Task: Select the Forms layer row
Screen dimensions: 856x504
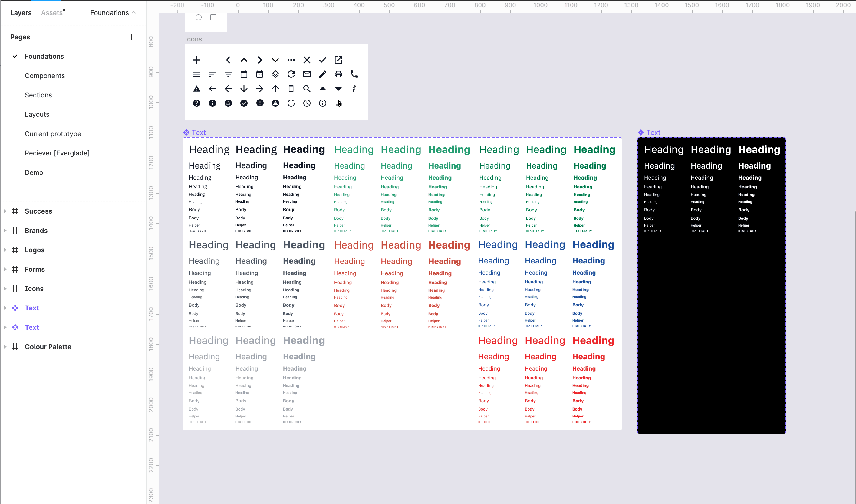Action: pyautogui.click(x=73, y=269)
